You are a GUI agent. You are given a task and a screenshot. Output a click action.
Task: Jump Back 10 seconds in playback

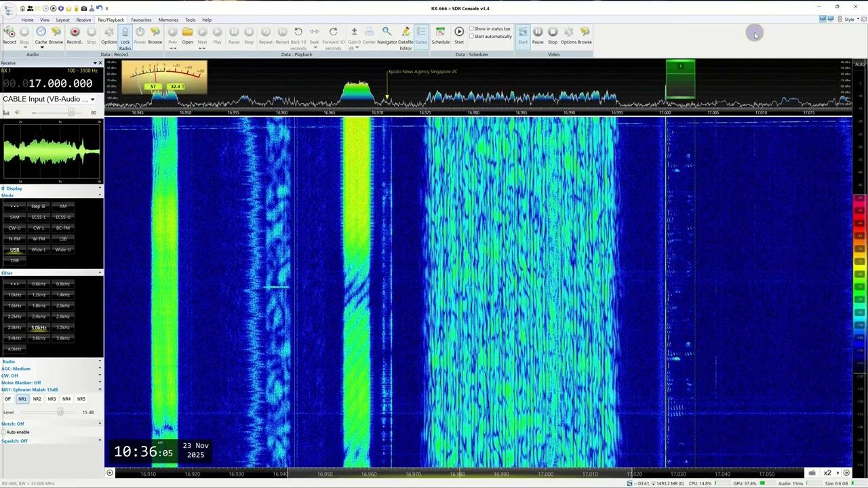click(x=298, y=37)
